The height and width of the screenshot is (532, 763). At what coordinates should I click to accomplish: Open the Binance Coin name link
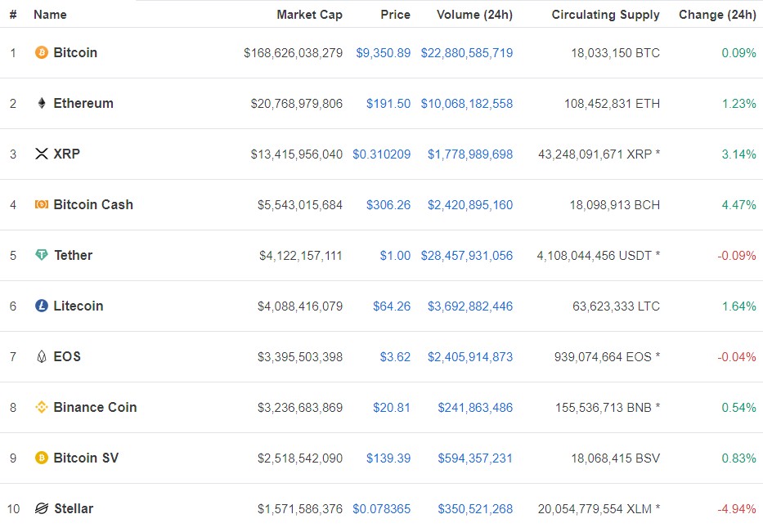pyautogui.click(x=95, y=407)
